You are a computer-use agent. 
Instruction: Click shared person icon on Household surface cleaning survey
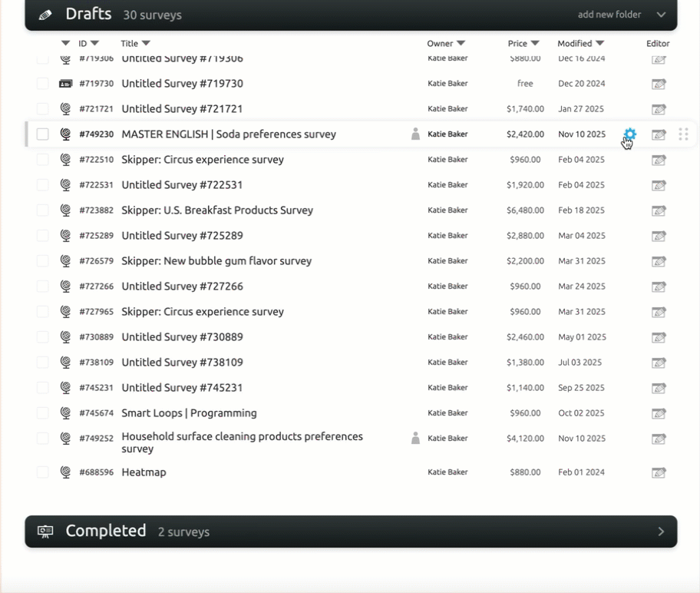click(x=415, y=439)
